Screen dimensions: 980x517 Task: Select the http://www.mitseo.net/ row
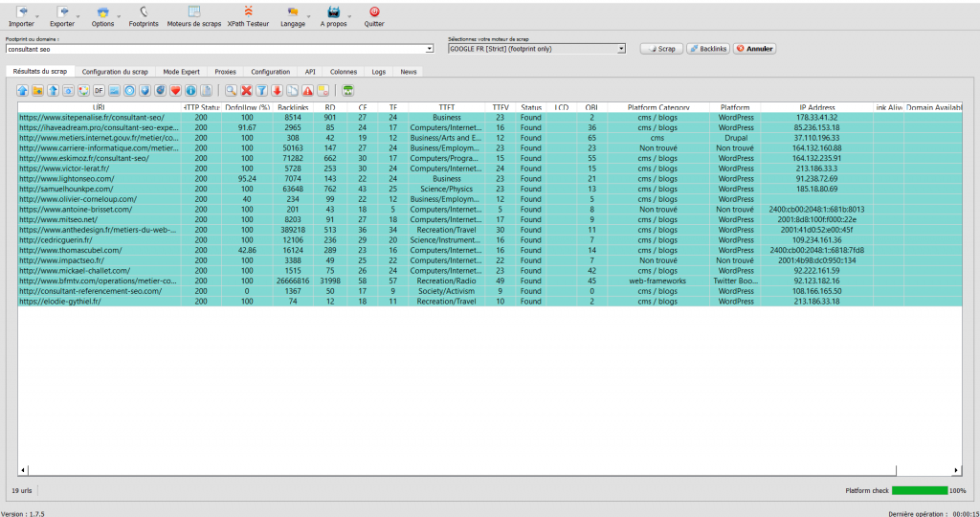tap(490, 219)
